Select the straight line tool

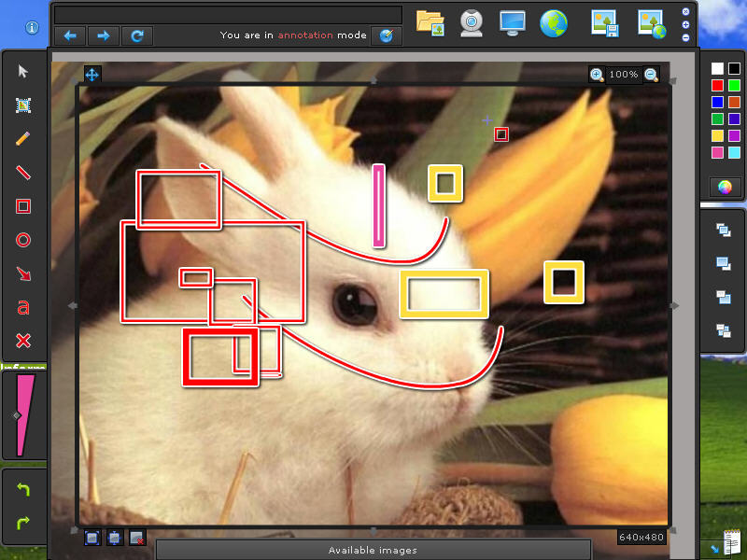tap(22, 172)
